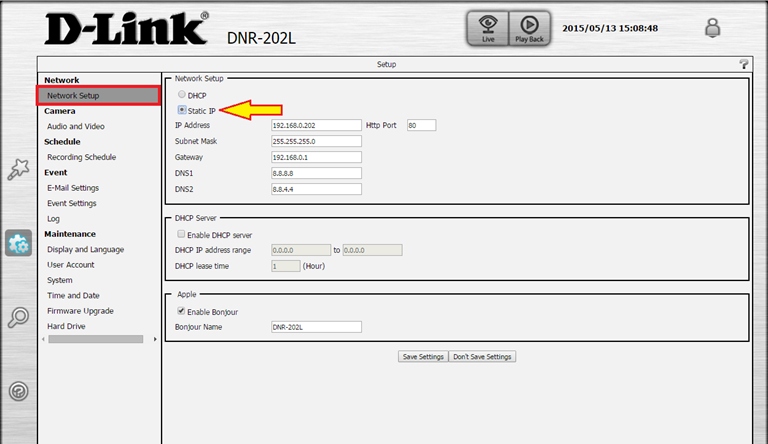Open the magnifier search icon in sidebar
The image size is (768, 444).
[18, 318]
